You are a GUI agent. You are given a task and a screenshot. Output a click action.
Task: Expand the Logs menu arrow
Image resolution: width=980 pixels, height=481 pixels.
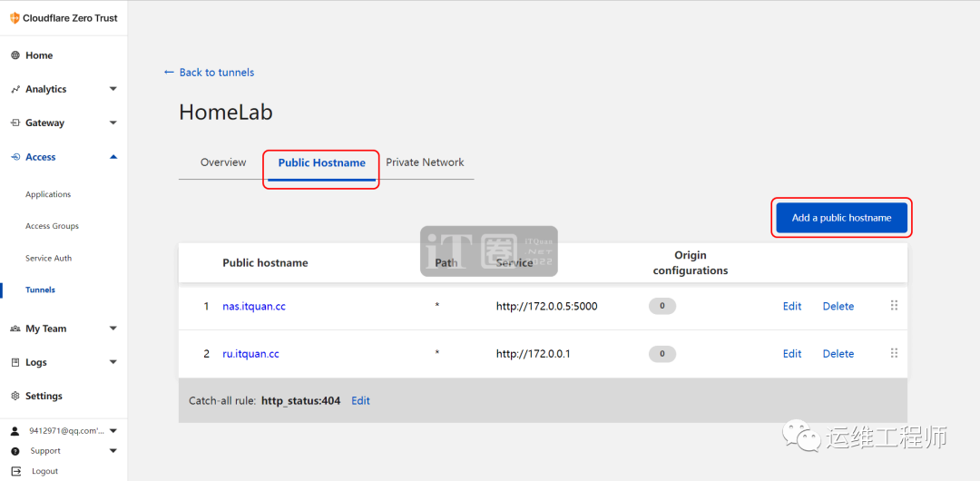(x=113, y=361)
